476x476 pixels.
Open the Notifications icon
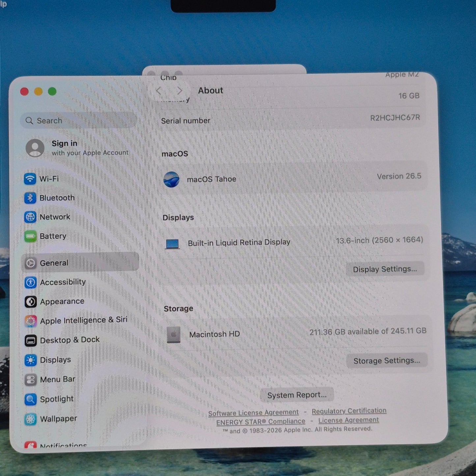pos(31,445)
